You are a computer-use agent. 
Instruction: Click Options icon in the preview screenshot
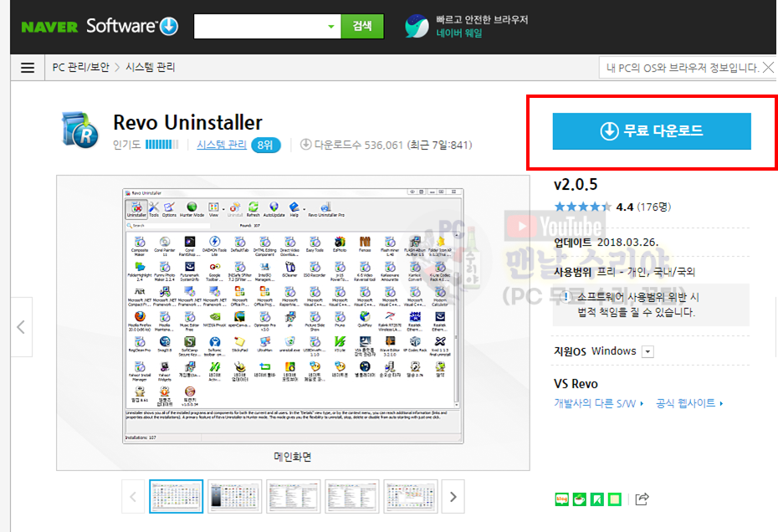(169, 209)
